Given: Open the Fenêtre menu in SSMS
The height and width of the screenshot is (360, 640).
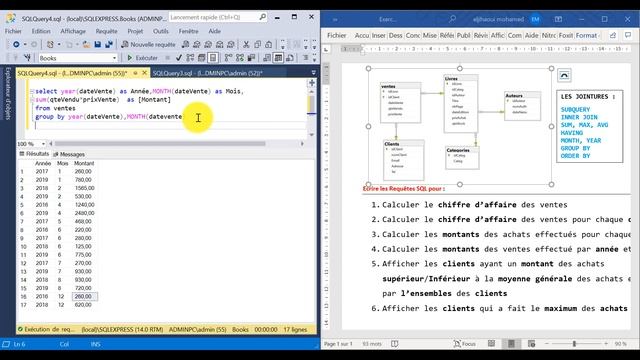Looking at the screenshot, I should pos(189,31).
